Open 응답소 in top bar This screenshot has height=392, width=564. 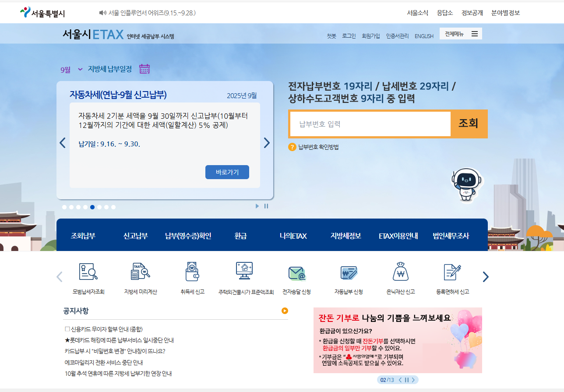pos(445,13)
